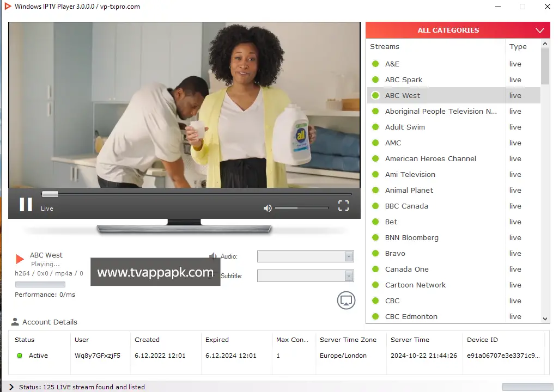Click the scroll down arrow of stream list
Viewport: 559px width, 392px height.
(545, 319)
